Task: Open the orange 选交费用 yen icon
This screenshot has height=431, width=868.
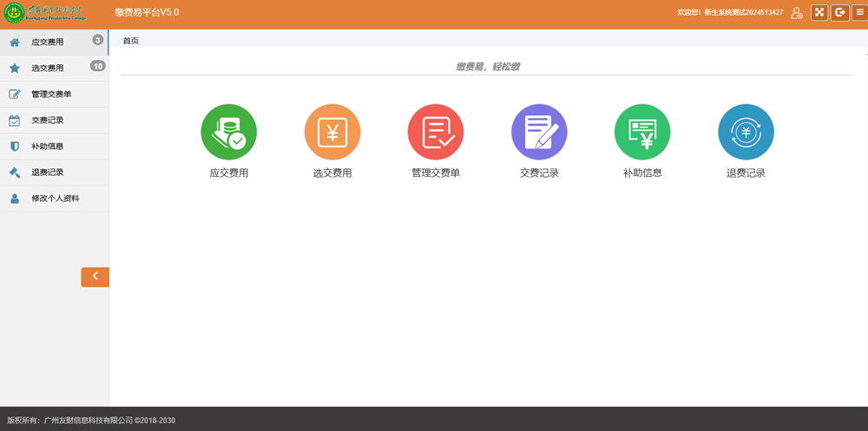Action: 332,132
